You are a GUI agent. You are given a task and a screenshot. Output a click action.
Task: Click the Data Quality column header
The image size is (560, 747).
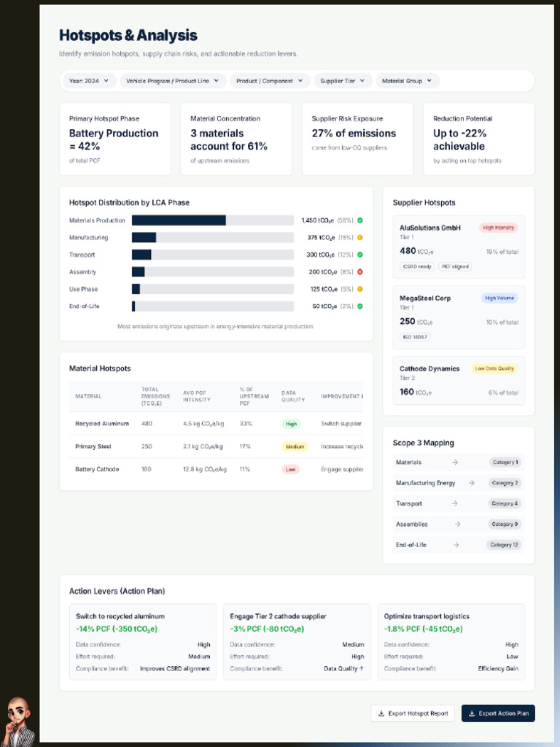293,396
